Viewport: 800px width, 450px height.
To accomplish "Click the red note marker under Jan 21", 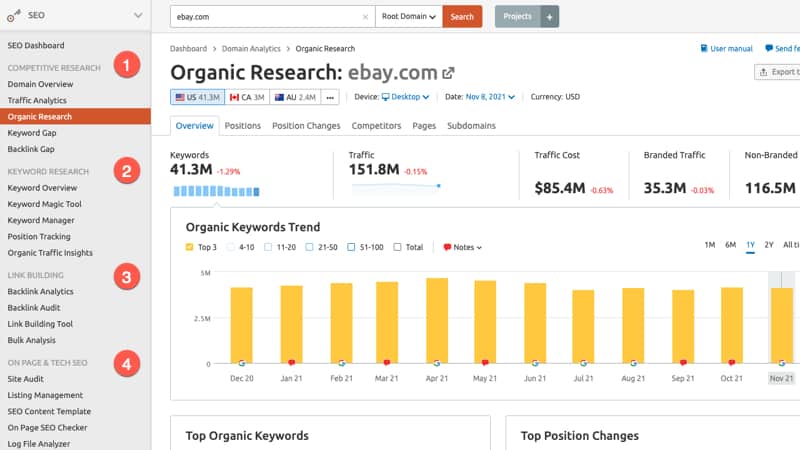I will pyautogui.click(x=291, y=363).
